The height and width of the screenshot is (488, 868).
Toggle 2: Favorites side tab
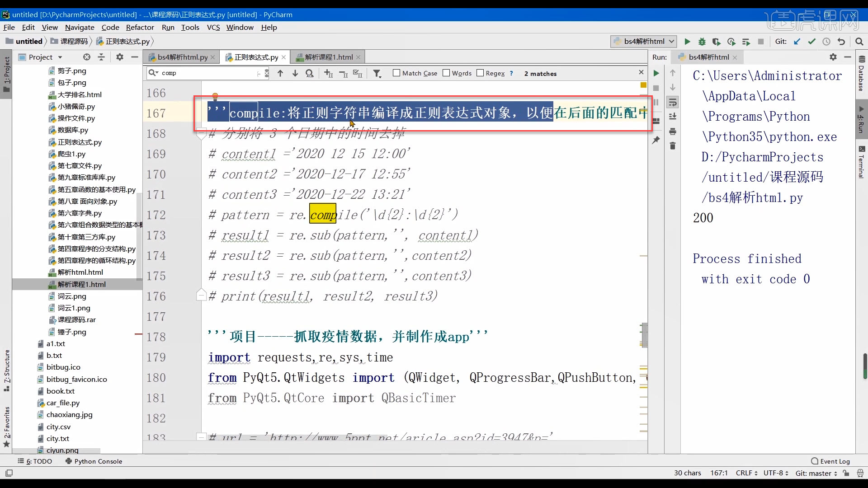pyautogui.click(x=6, y=427)
